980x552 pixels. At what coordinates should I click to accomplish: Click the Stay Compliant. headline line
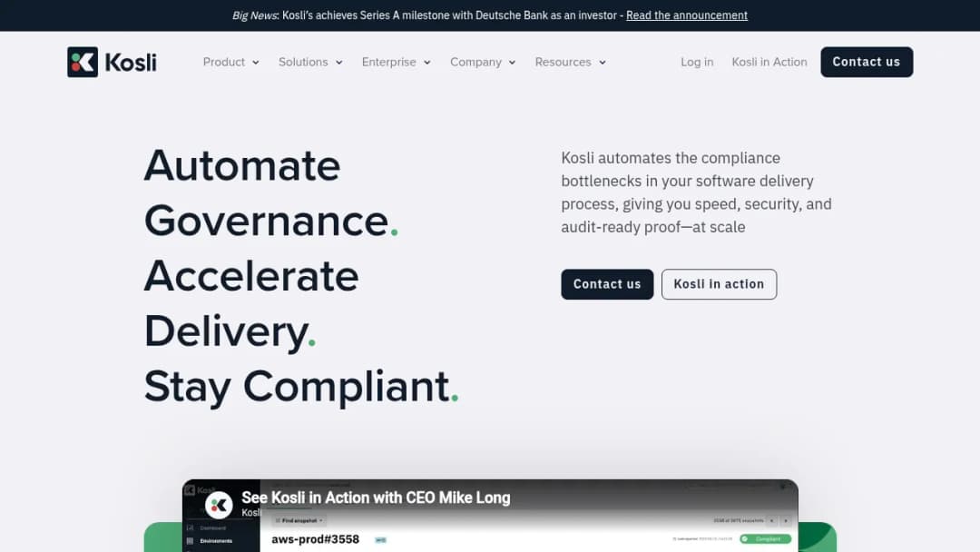tap(301, 387)
